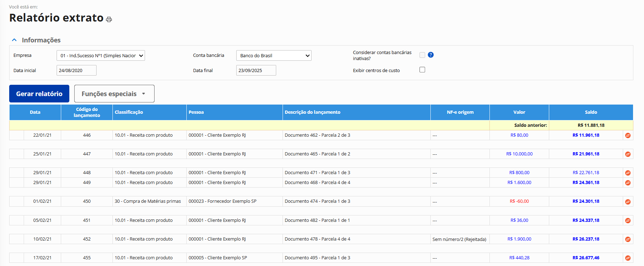Toggle Considerar contas bancárias inativas checkbox

tap(422, 55)
